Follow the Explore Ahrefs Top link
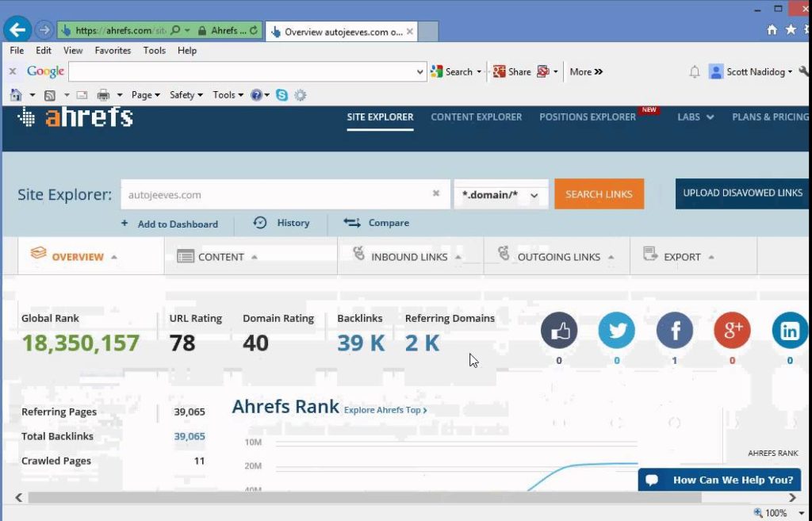Viewport: 812px width, 521px height. pyautogui.click(x=386, y=410)
